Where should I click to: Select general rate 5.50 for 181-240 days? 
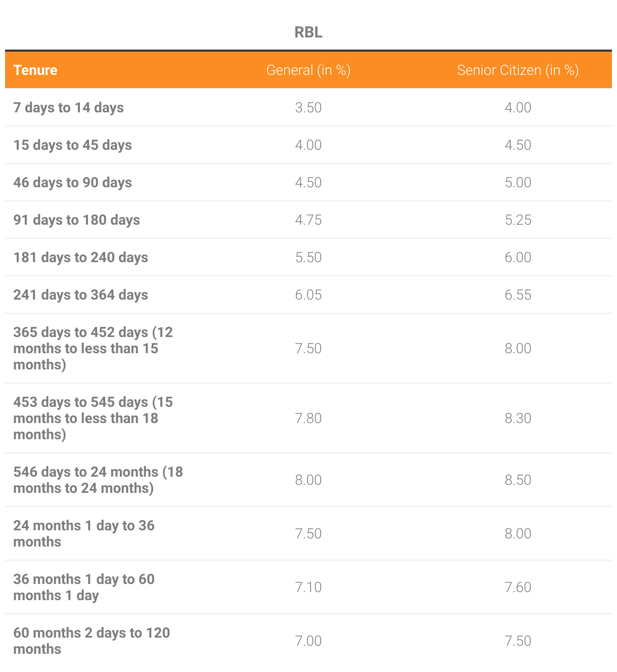click(x=308, y=257)
